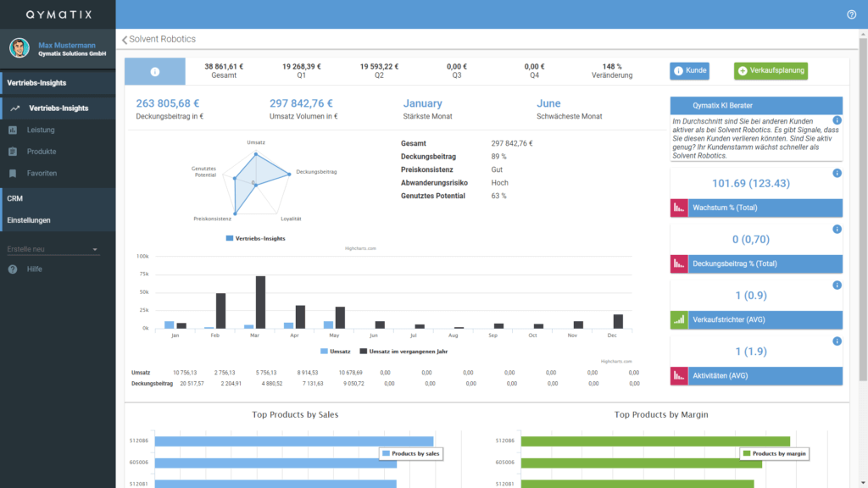Click the Produkte clipboard icon
The height and width of the screenshot is (488, 868).
coord(13,152)
